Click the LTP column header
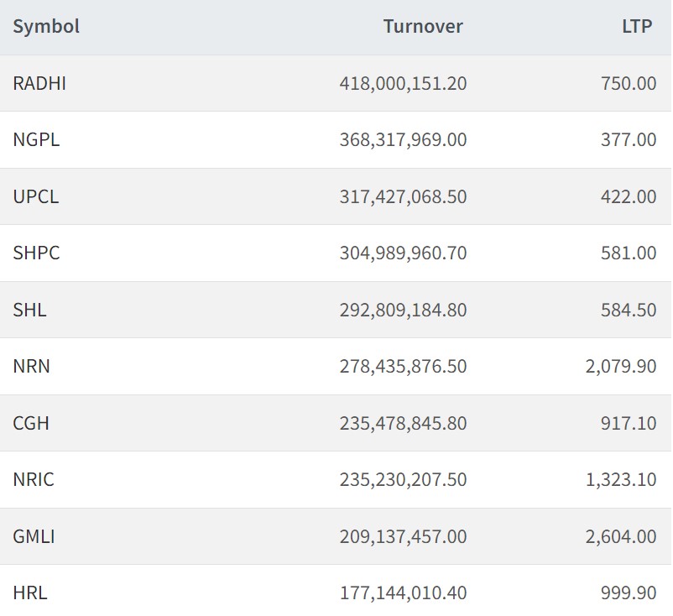The image size is (673, 616). click(x=637, y=27)
